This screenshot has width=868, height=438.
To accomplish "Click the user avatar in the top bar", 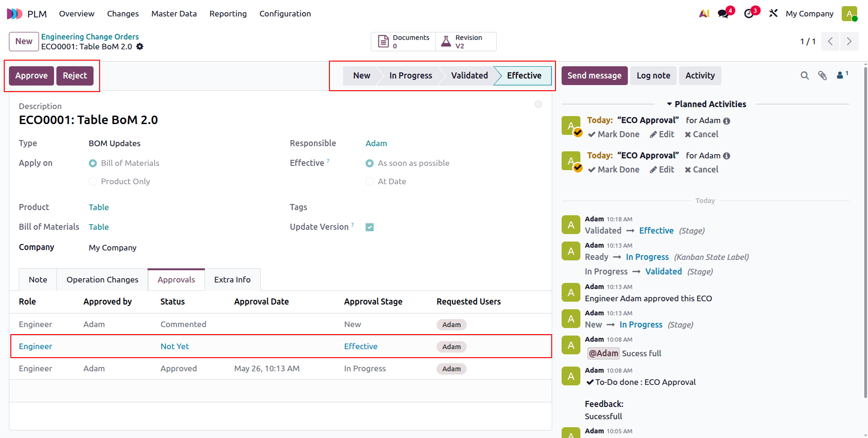I will click(849, 14).
